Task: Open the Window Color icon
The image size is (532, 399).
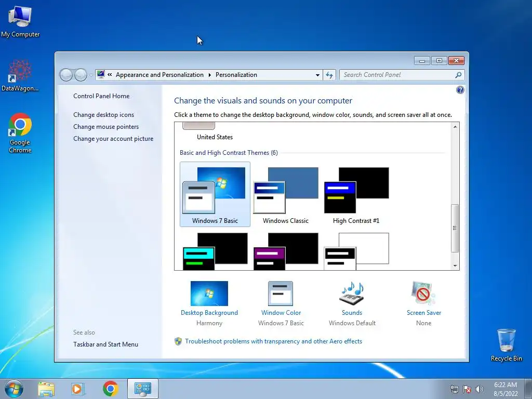Action: click(281, 294)
